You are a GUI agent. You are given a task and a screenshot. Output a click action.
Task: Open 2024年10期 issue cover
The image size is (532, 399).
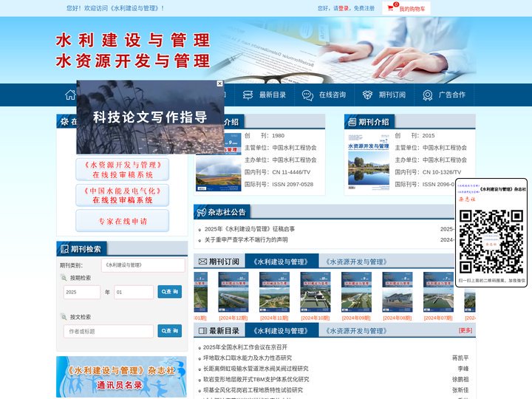tap(316, 292)
